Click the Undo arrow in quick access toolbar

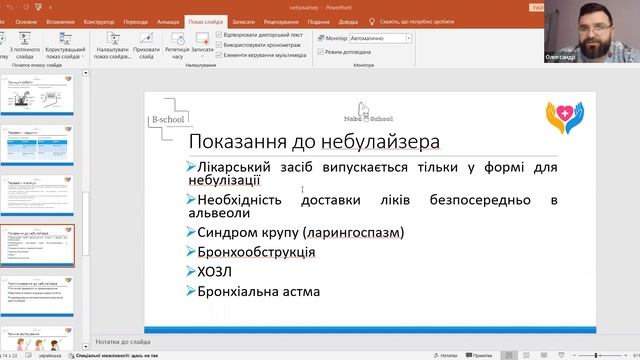point(10,7)
